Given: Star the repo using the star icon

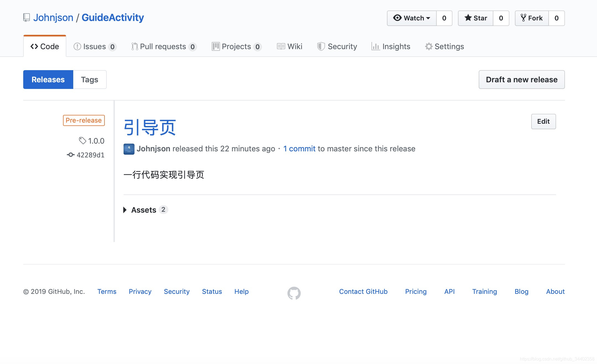Looking at the screenshot, I should coord(468,18).
